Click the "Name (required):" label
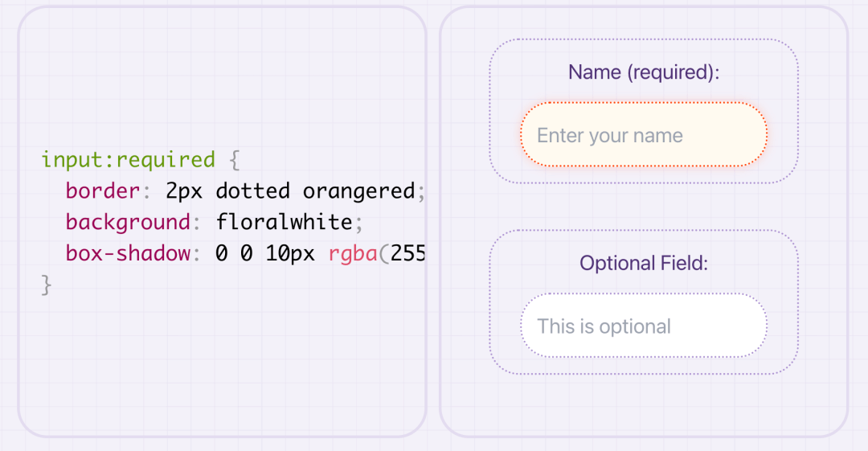This screenshot has width=868, height=451. click(x=643, y=72)
